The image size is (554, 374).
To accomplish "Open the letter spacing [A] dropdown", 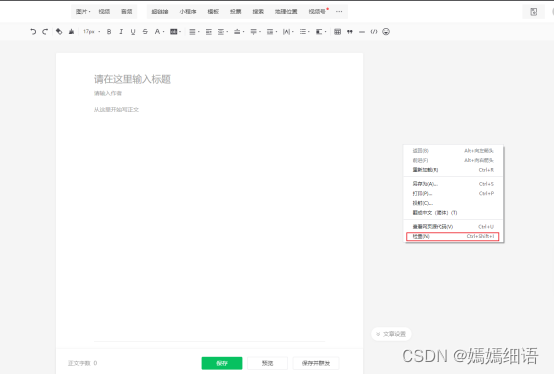I will click(x=288, y=32).
